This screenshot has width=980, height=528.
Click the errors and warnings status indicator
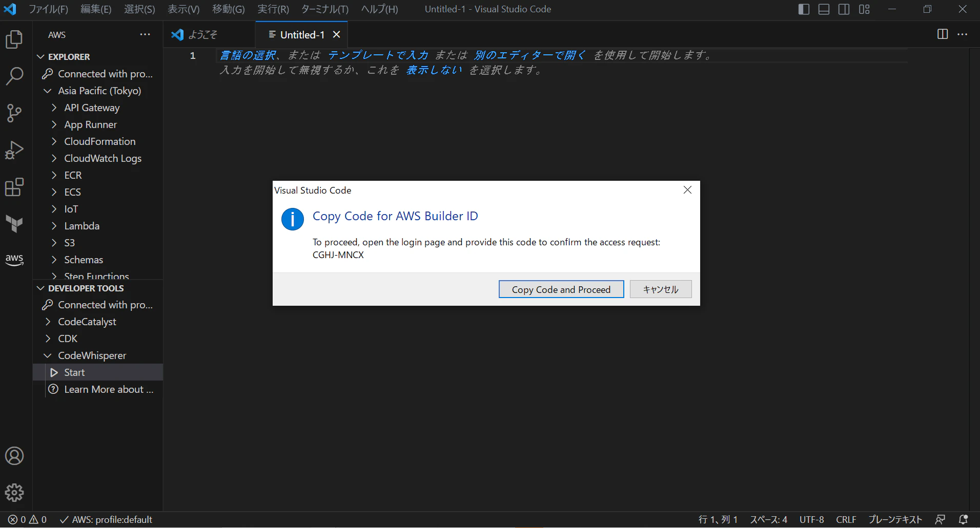pos(27,519)
